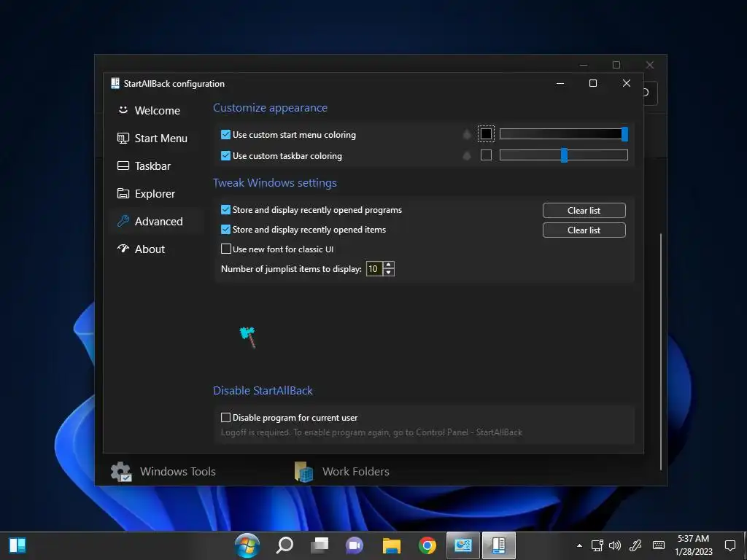Image resolution: width=747 pixels, height=560 pixels.
Task: Click the wrench Advanced icon
Action: 123,221
